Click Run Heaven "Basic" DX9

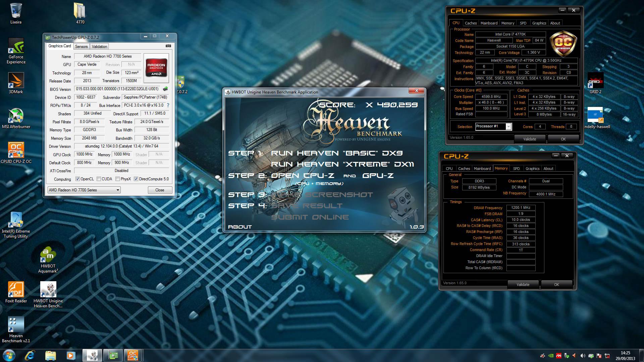[x=337, y=153]
